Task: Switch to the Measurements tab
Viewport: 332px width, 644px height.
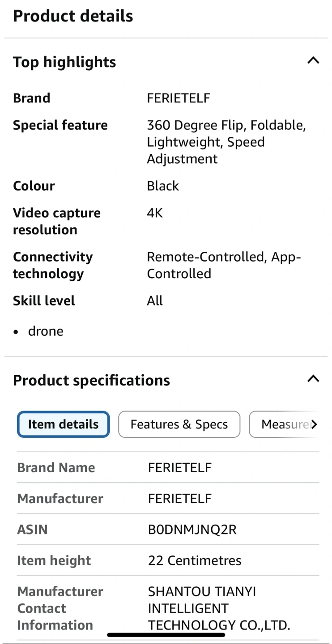Action: pyautogui.click(x=283, y=424)
